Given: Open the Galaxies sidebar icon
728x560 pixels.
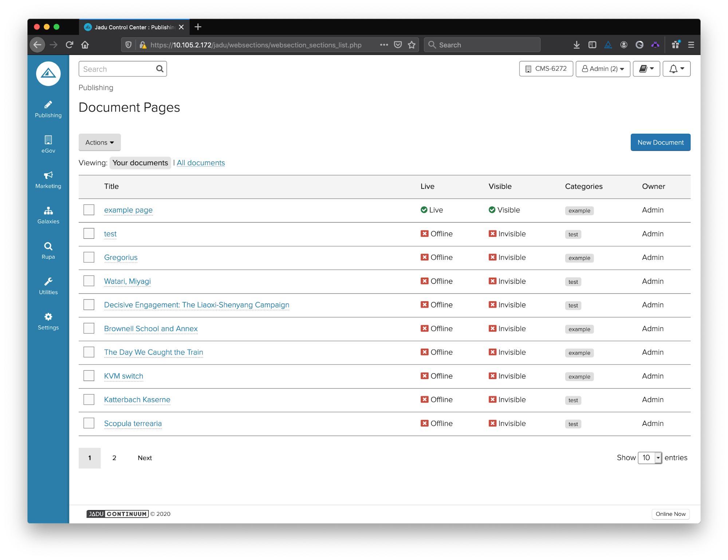Looking at the screenshot, I should pos(48,211).
